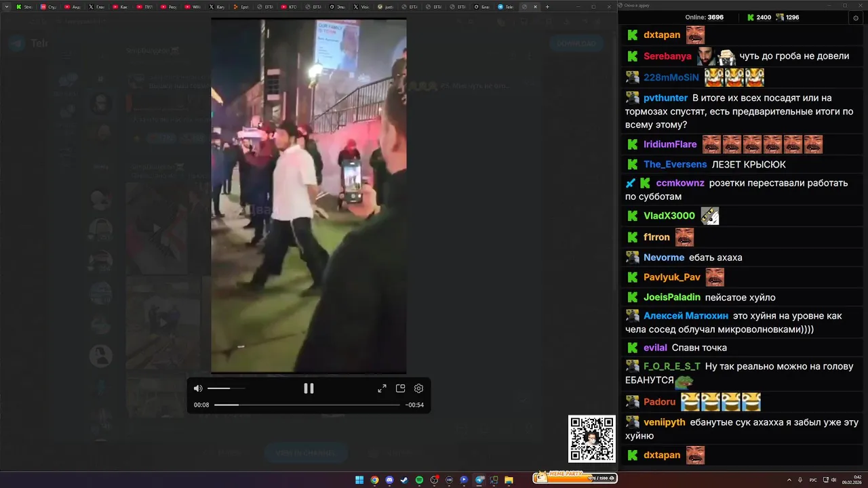868x488 pixels.
Task: Open chat settings gear in chat header
Action: pyautogui.click(x=855, y=18)
